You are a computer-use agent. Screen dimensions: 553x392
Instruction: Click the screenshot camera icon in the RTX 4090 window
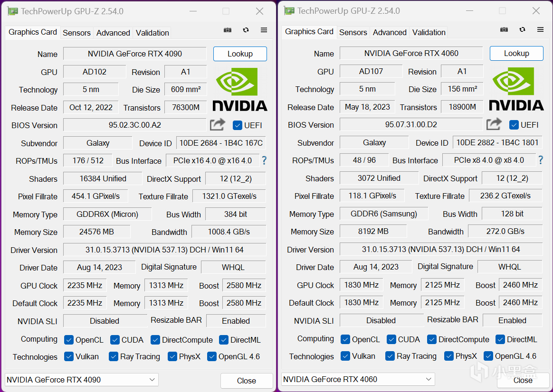pos(228,30)
